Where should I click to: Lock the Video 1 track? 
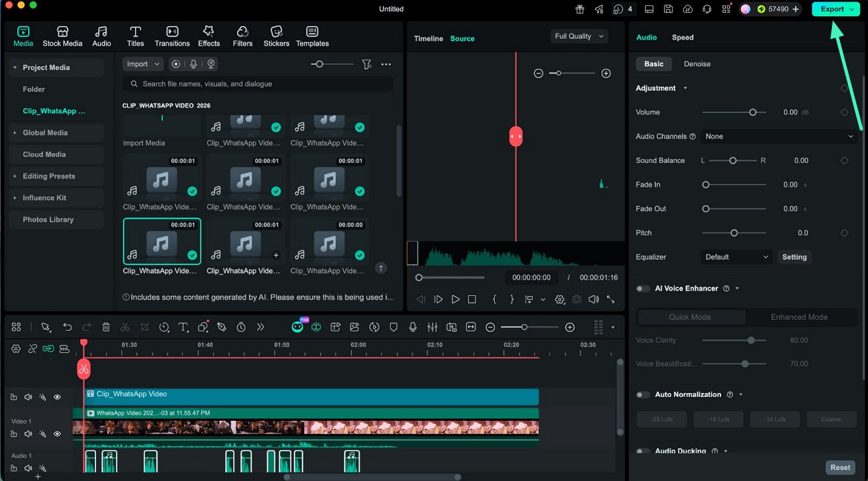coord(13,434)
